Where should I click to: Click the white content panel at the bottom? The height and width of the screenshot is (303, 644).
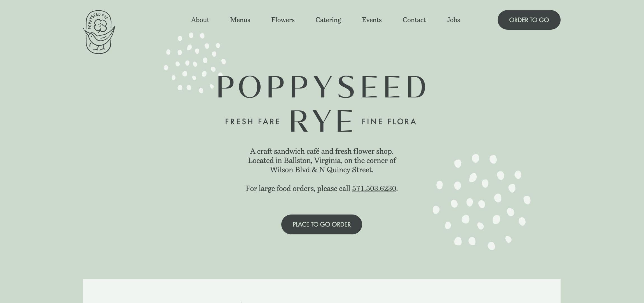click(x=321, y=291)
